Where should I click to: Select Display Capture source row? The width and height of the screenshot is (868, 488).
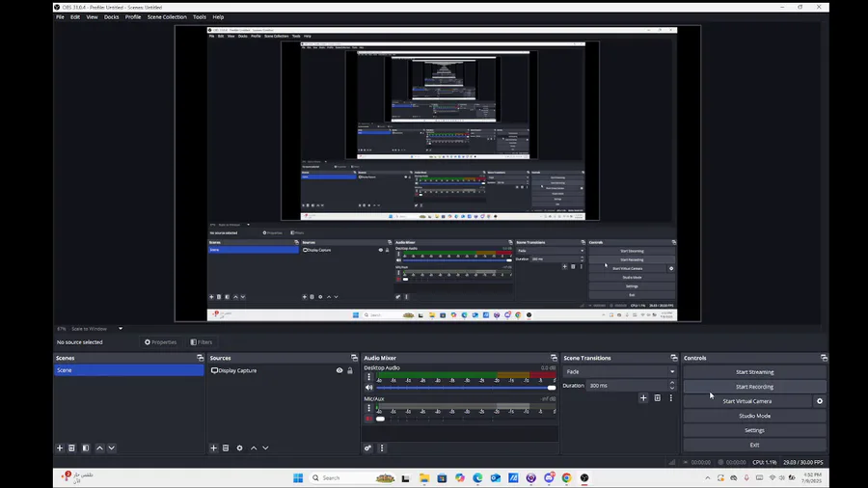[x=282, y=370]
